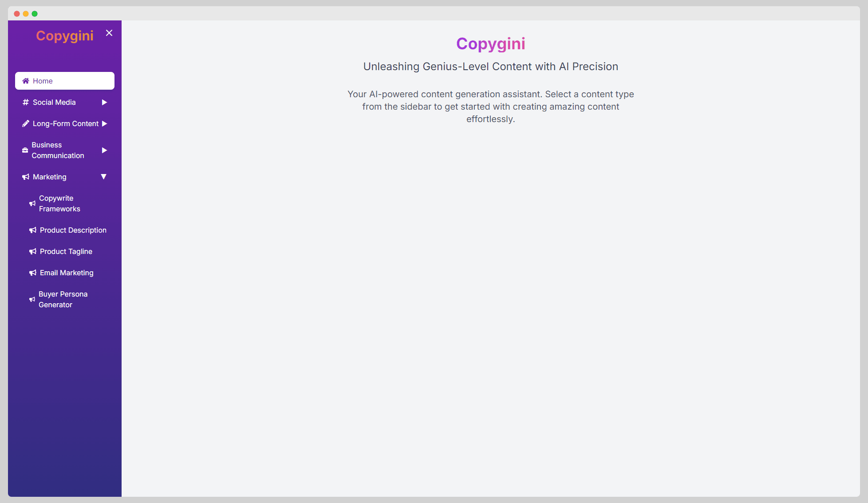The height and width of the screenshot is (503, 868).
Task: Click the green window maximize dot
Action: tap(35, 14)
